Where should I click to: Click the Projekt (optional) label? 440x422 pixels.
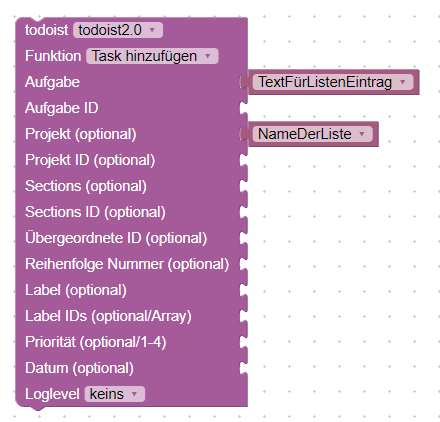[x=81, y=134]
